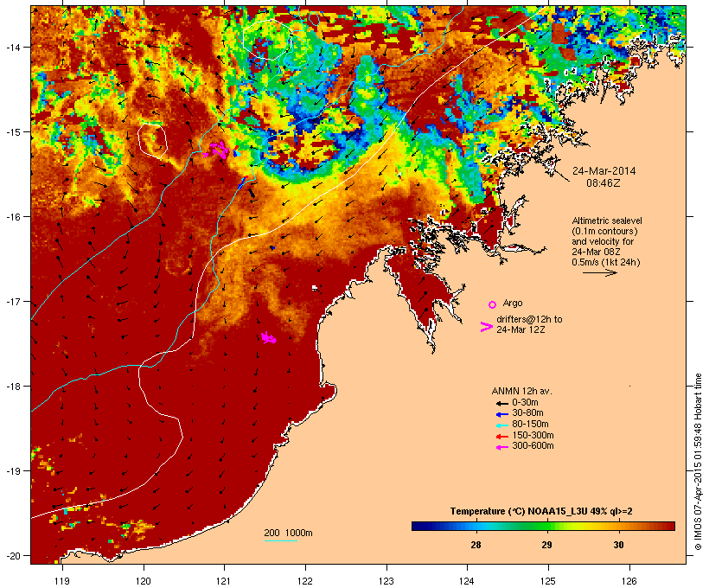Click the red 150-300m arrow legend symbol
The image size is (709, 588).
coord(501,437)
